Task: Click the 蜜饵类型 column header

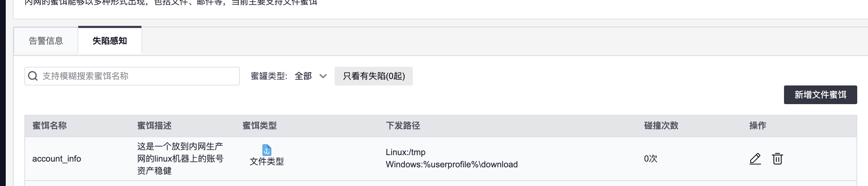Action: point(260,126)
